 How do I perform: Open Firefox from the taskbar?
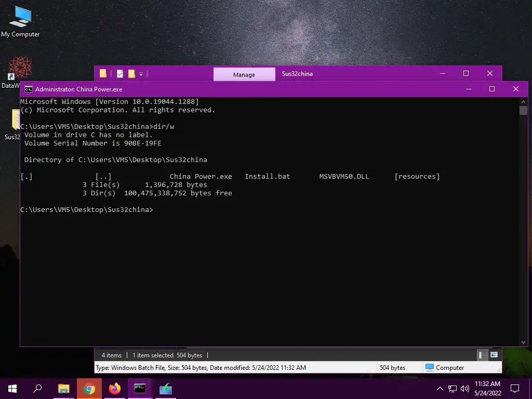pyautogui.click(x=114, y=389)
